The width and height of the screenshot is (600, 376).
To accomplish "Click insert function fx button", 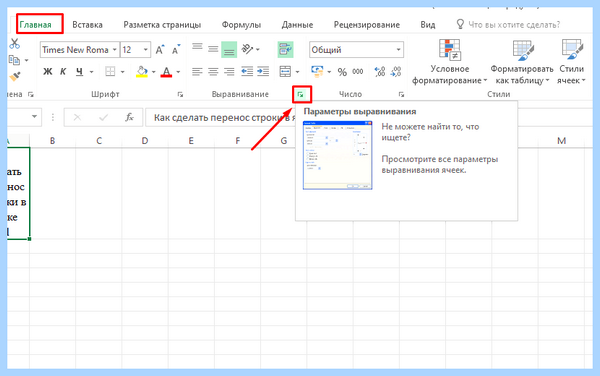I will (x=129, y=117).
